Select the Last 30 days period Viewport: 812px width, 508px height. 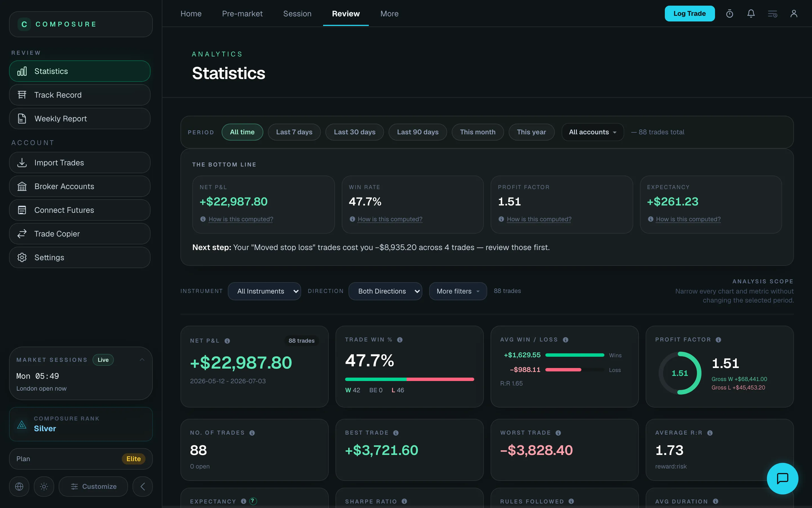click(354, 132)
